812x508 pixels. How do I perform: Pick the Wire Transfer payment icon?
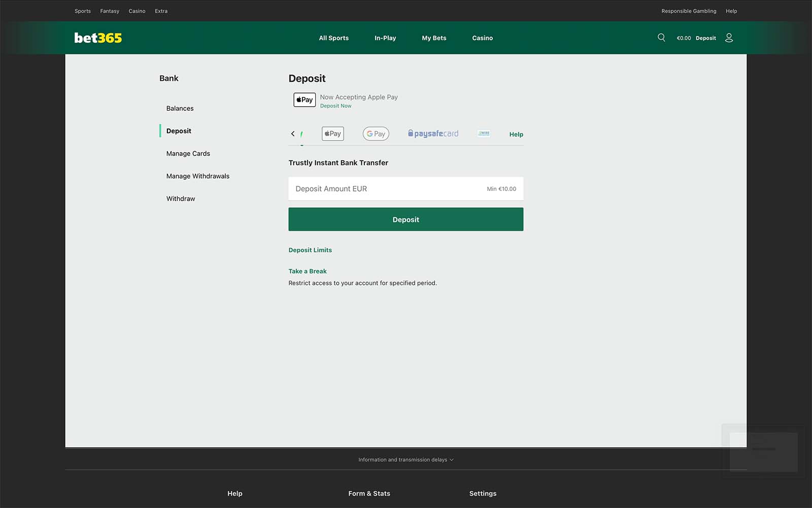(x=484, y=134)
